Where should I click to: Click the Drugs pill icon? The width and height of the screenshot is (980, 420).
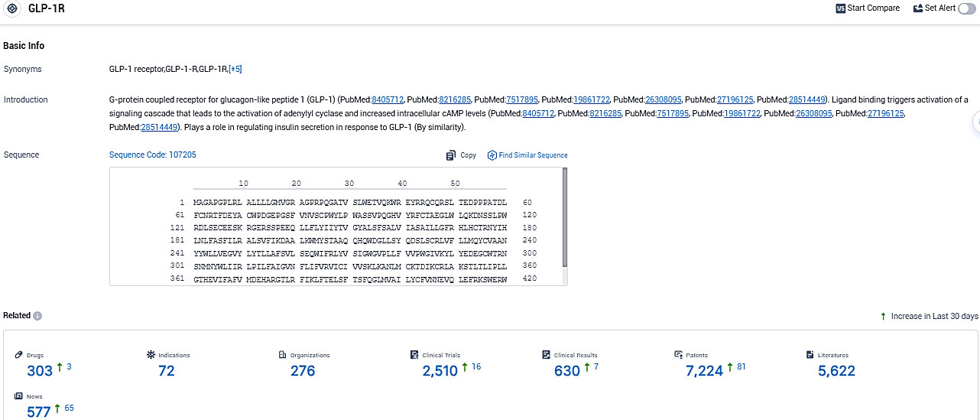[19, 355]
